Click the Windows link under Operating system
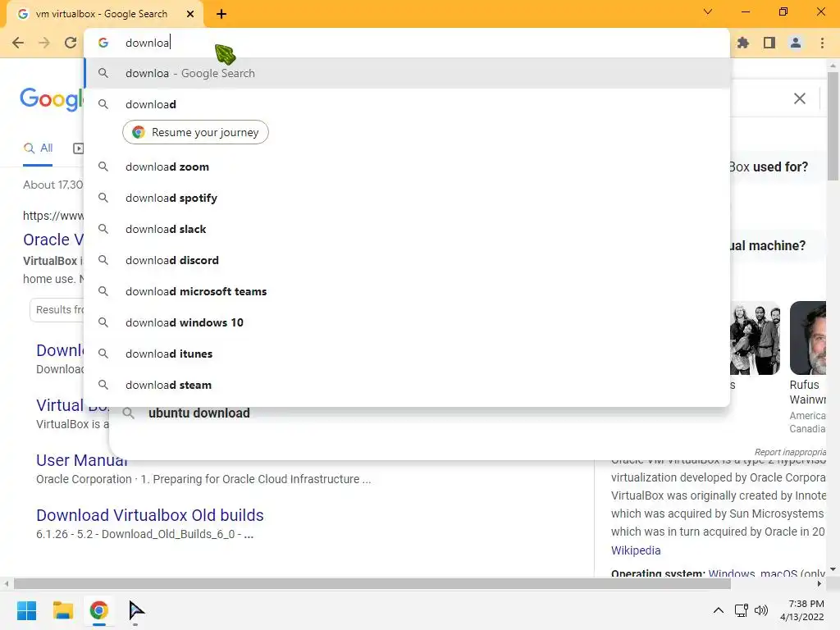Viewport: 840px width, 630px height. pyautogui.click(x=731, y=573)
